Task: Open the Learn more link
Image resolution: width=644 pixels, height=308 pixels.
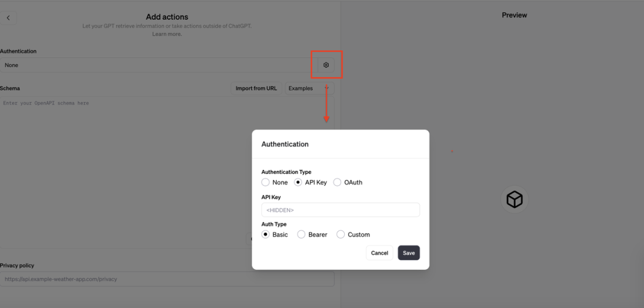Action: click(x=167, y=34)
